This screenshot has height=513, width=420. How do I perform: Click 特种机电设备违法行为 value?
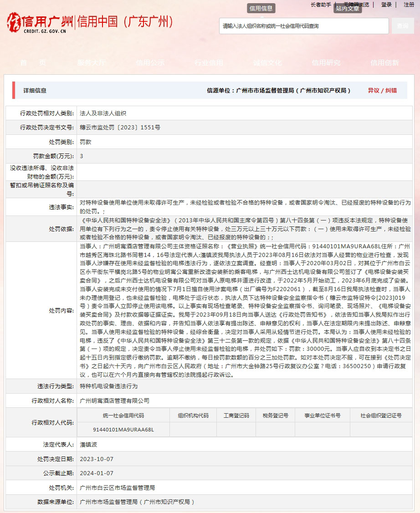(x=108, y=386)
